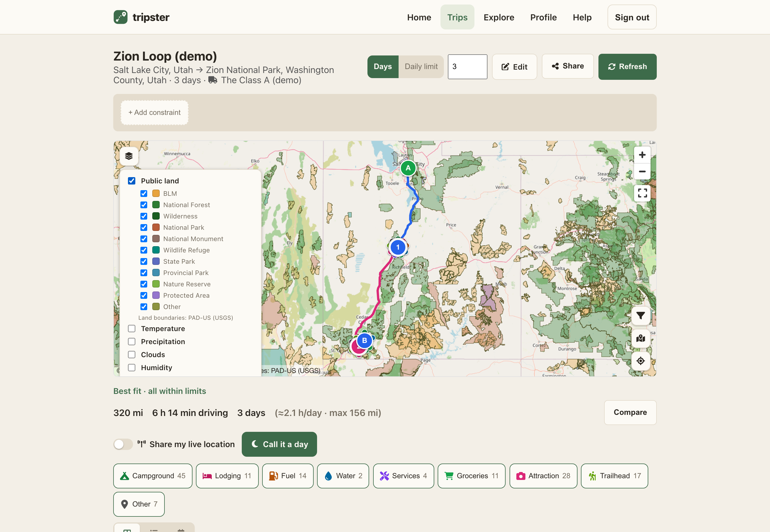Uncheck the Protected Area checkbox
770x532 pixels.
(144, 295)
